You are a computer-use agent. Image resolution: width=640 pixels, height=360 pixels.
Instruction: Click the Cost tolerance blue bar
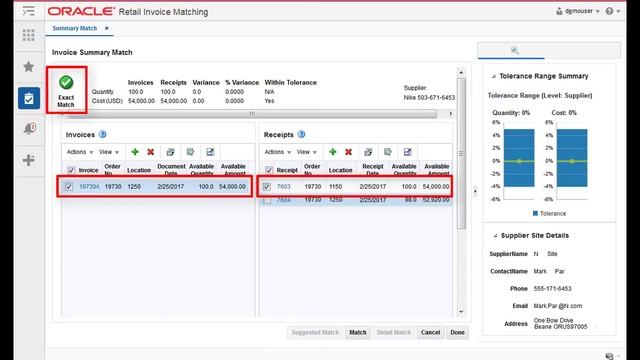[x=572, y=158]
